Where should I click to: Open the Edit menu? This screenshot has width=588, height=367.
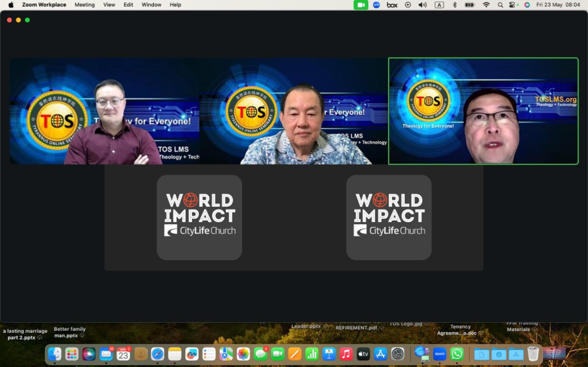tap(128, 5)
